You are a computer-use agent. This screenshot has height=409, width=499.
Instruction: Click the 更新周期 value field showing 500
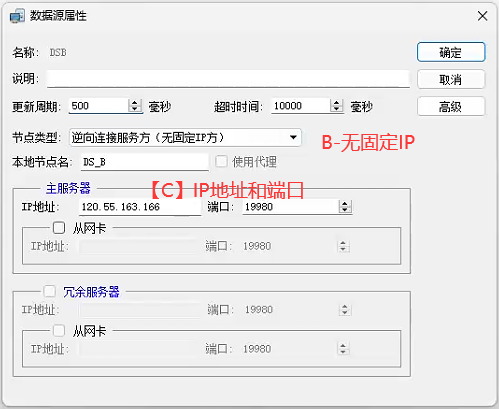(99, 106)
